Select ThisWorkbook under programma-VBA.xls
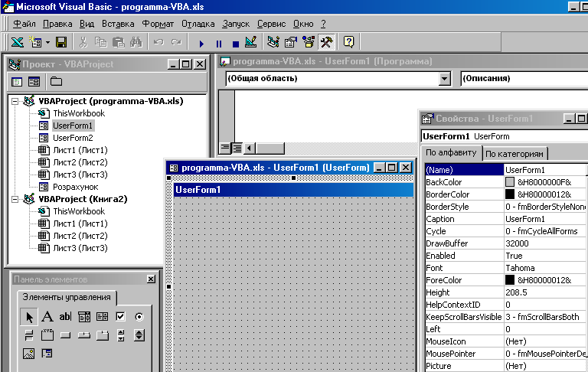This screenshot has height=372, width=588. [x=79, y=113]
